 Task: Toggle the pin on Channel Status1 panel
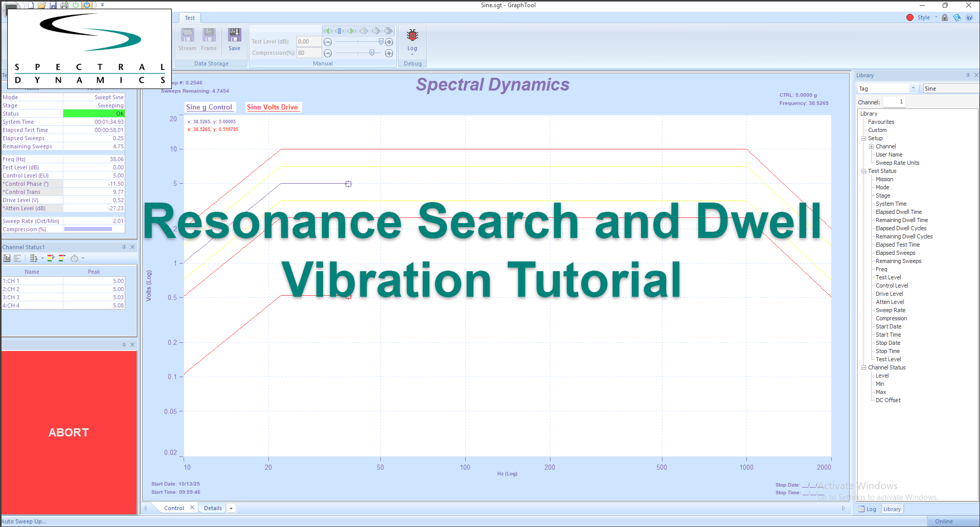click(123, 247)
